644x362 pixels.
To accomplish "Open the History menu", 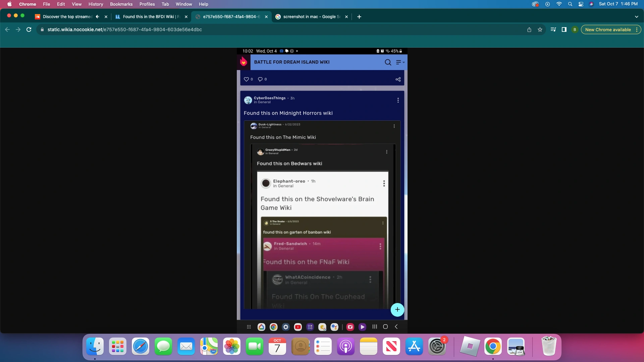I will coord(96,4).
